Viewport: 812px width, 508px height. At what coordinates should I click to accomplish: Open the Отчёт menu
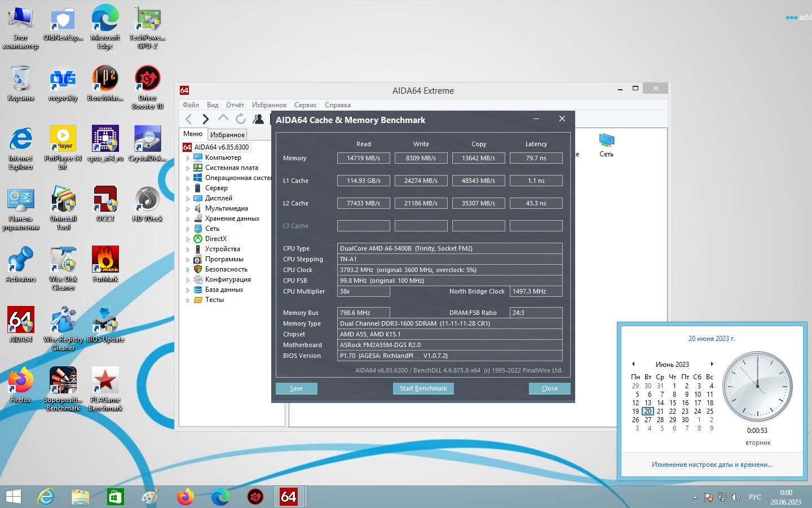(x=235, y=105)
